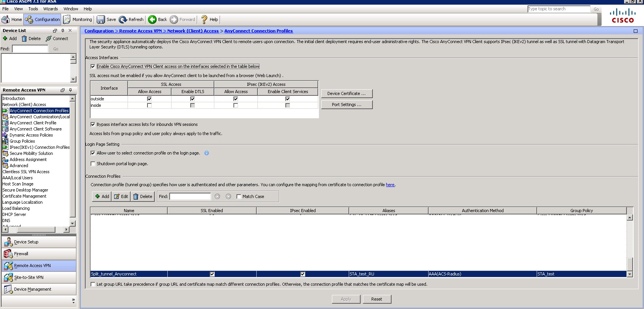
Task: Toggle Bypass interface access lists checkbox
Action: click(x=93, y=124)
